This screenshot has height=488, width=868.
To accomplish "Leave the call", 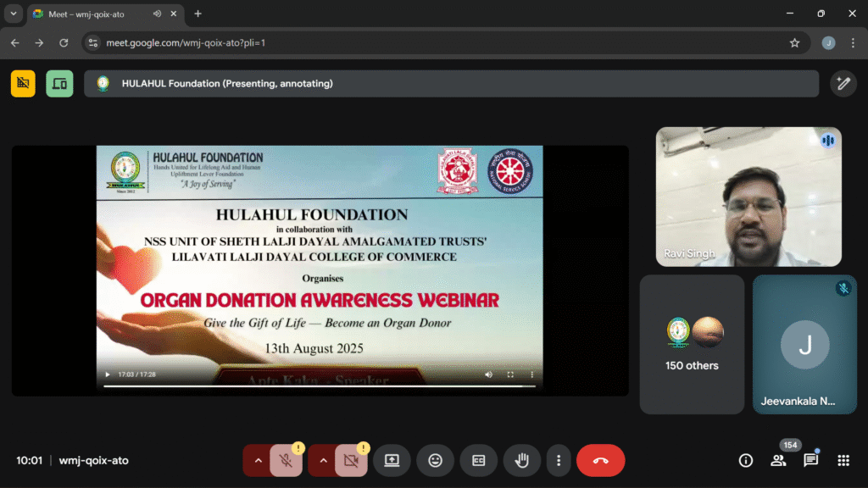I will (600, 460).
